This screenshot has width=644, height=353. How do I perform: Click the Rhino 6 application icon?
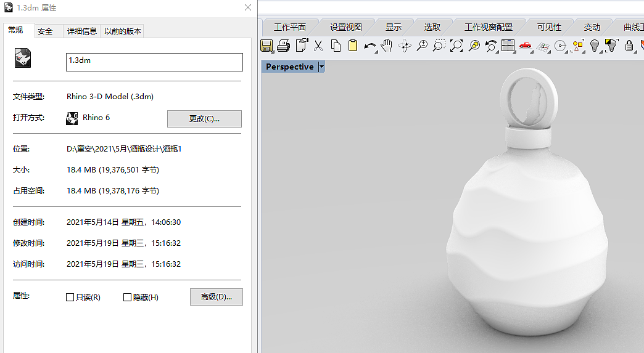[x=72, y=118]
